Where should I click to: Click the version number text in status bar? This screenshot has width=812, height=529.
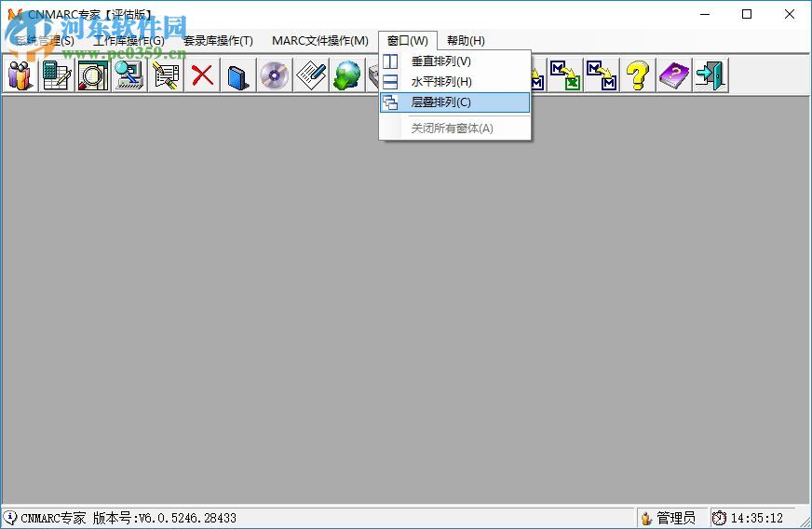pyautogui.click(x=164, y=518)
